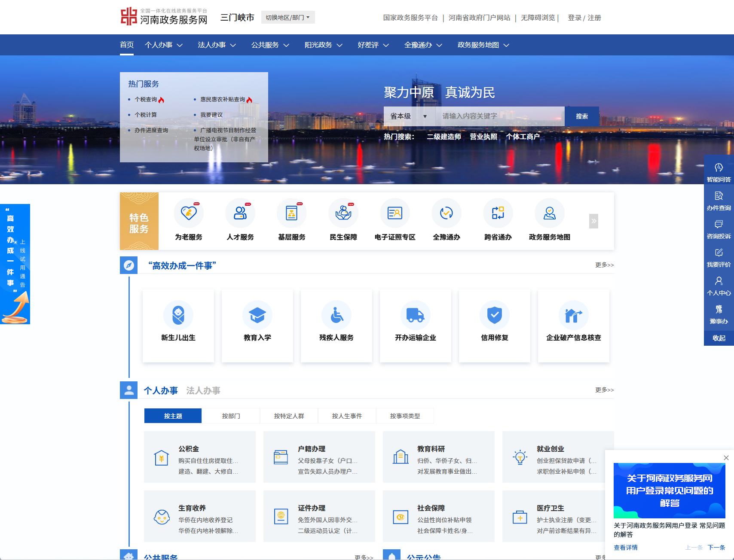Open the 国家政务服务平台 link
The image size is (734, 560).
[x=410, y=18]
